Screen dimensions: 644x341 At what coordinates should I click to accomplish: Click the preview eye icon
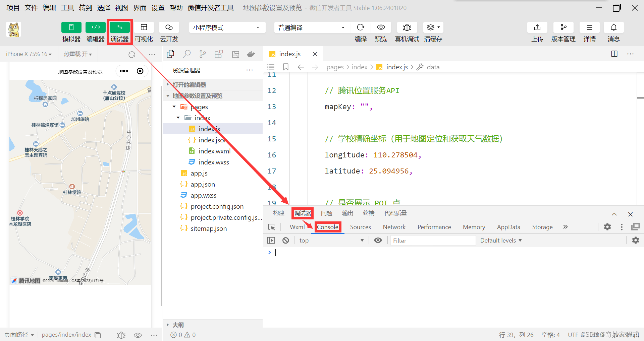(381, 27)
